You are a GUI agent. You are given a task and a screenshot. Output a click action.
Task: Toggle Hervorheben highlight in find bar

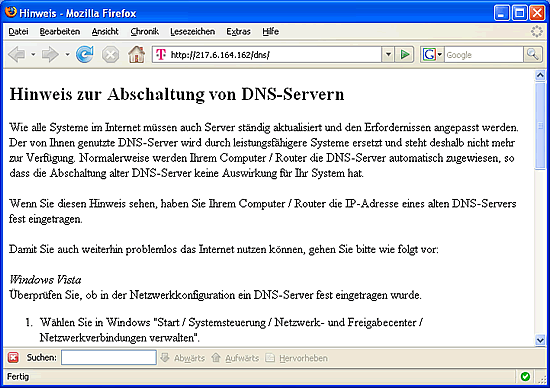[x=297, y=358]
